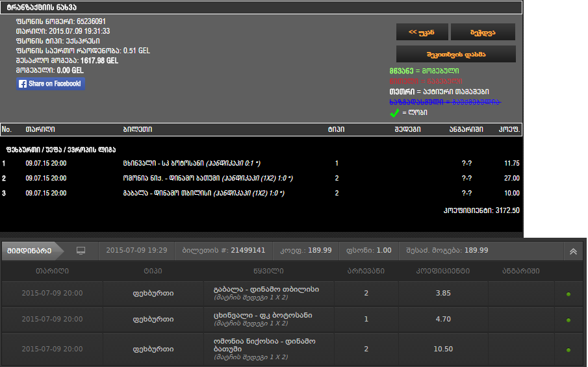Click 'შედეგი' column header in upper table
The height and width of the screenshot is (367, 588).
pos(407,129)
